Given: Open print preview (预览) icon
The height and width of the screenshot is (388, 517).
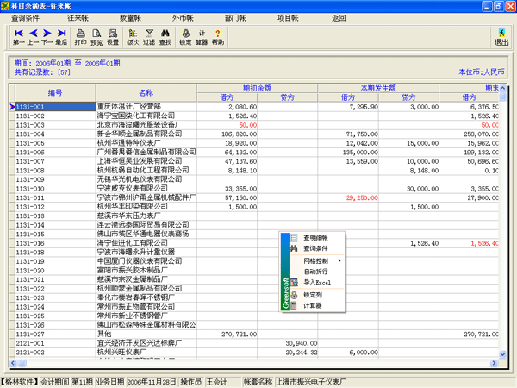Looking at the screenshot, I should [x=97, y=33].
